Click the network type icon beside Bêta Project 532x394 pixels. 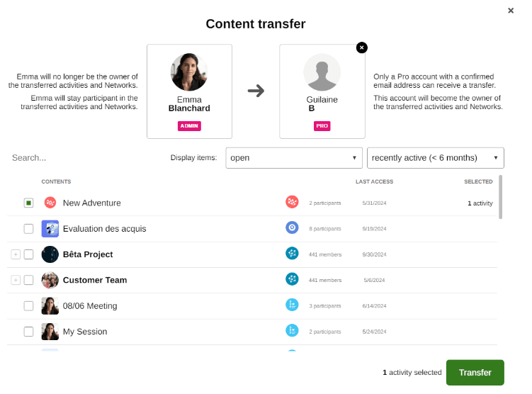pos(292,254)
